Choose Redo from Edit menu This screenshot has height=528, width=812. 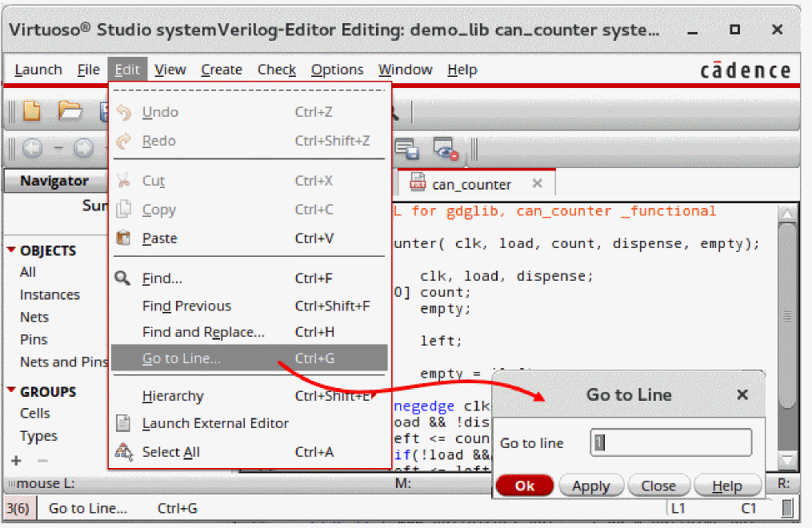[250, 141]
